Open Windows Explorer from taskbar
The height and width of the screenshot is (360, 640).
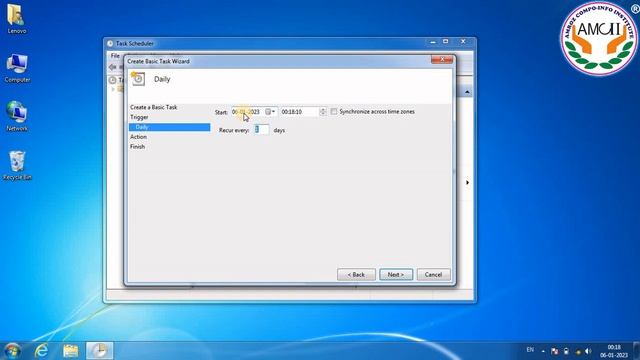[71, 351]
